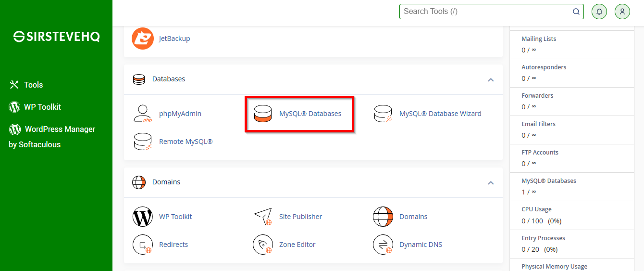644x271 pixels.
Task: Open the MySQL® Database Wizard link
Action: (440, 114)
